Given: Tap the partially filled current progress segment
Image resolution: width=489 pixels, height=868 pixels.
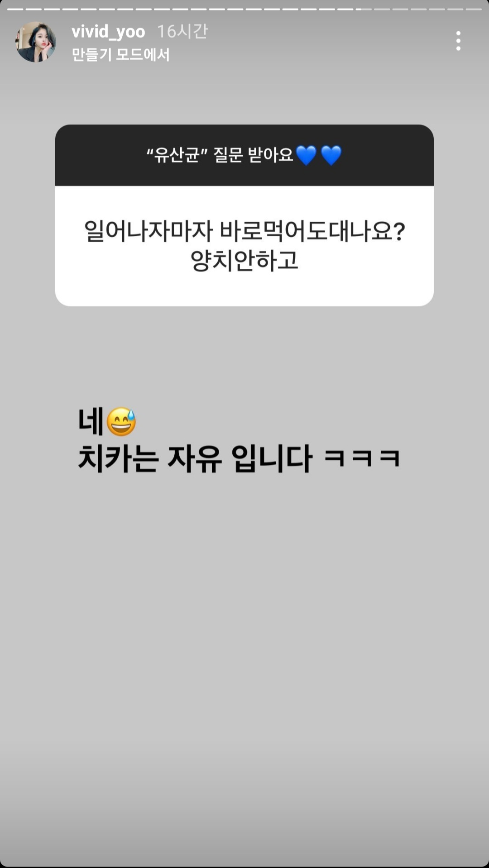Looking at the screenshot, I should tap(364, 9).
